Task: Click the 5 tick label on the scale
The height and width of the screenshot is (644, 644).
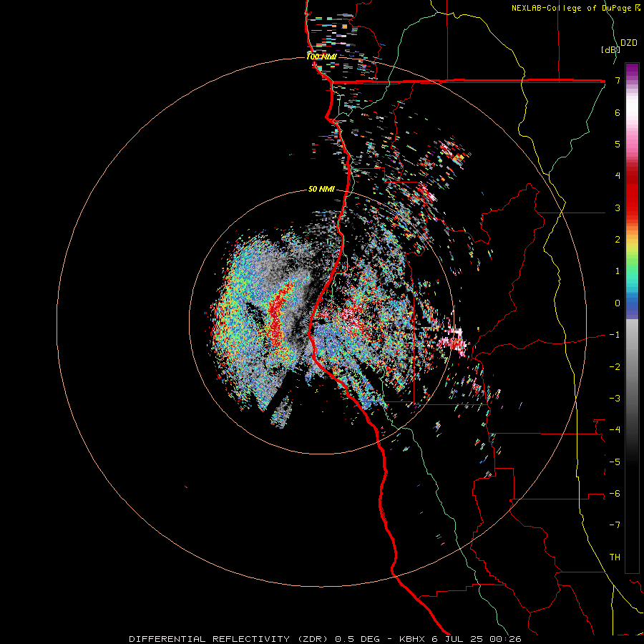Action: pyautogui.click(x=618, y=144)
